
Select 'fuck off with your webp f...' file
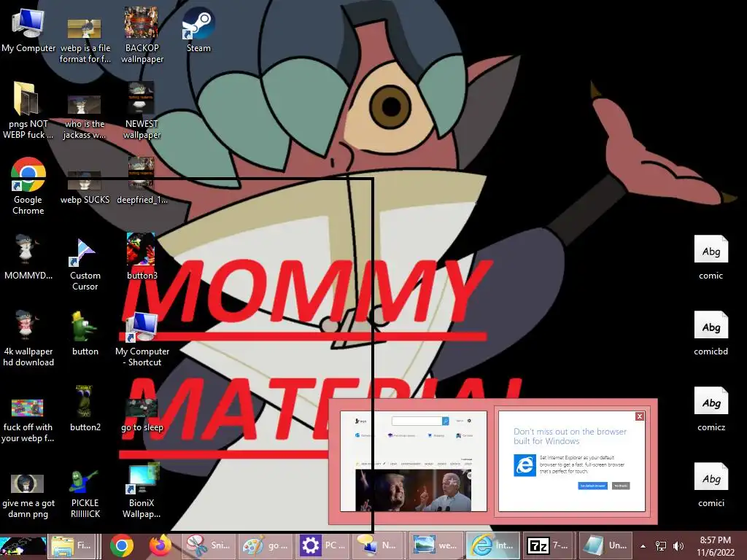pyautogui.click(x=28, y=420)
